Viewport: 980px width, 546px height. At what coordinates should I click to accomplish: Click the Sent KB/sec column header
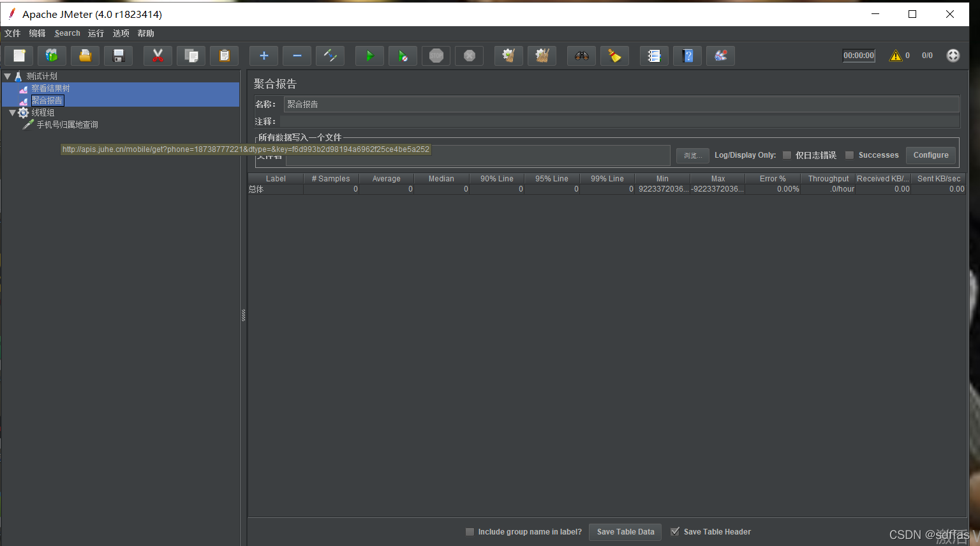(x=939, y=179)
